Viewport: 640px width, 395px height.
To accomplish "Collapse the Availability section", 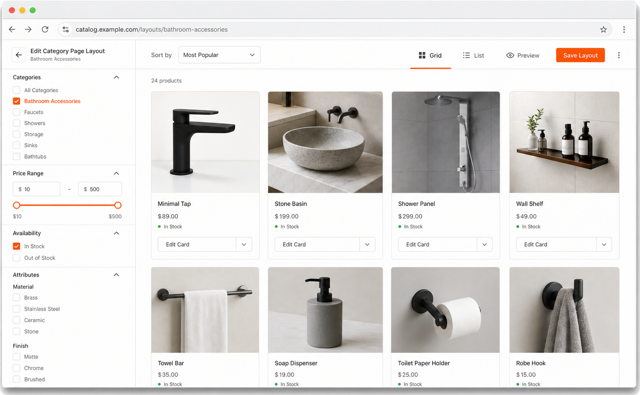I will 116,233.
